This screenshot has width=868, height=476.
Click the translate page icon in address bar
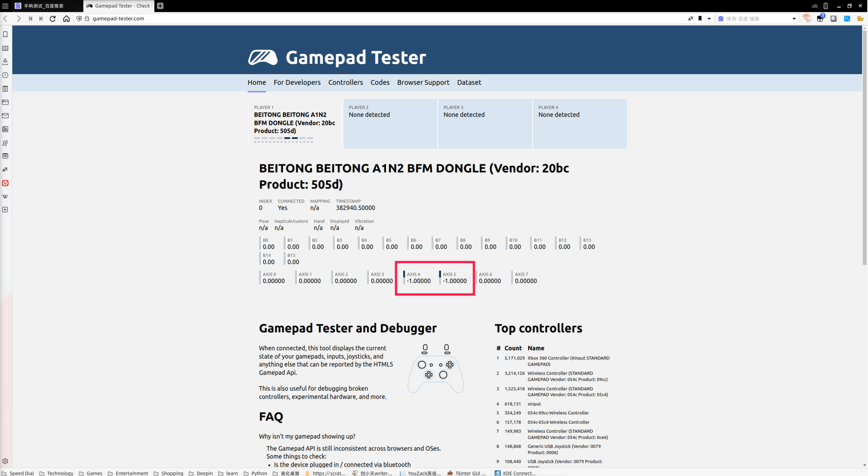[x=690, y=19]
